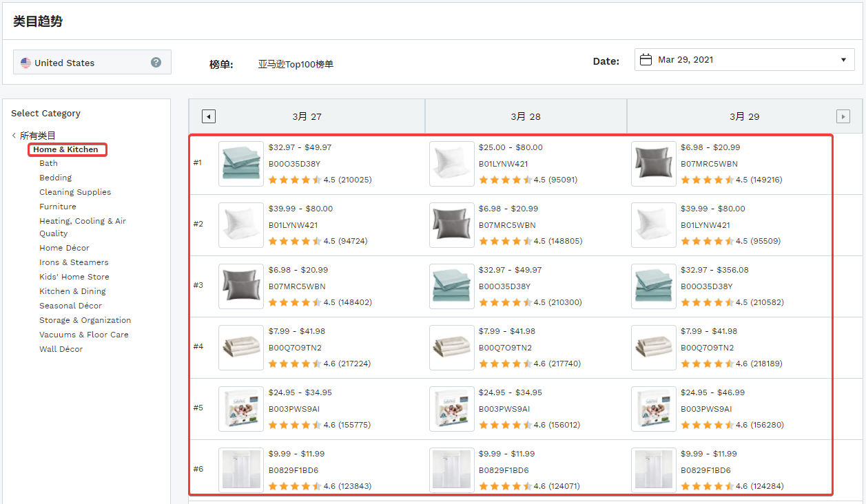This screenshot has width=866, height=504.
Task: Select the Bedding subcategory
Action: 55,178
